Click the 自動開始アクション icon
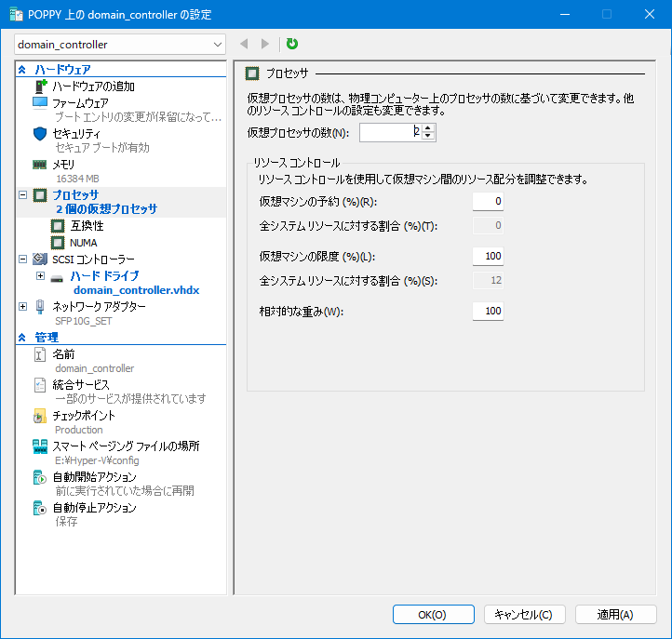Image resolution: width=672 pixels, height=639 pixels. [x=40, y=477]
